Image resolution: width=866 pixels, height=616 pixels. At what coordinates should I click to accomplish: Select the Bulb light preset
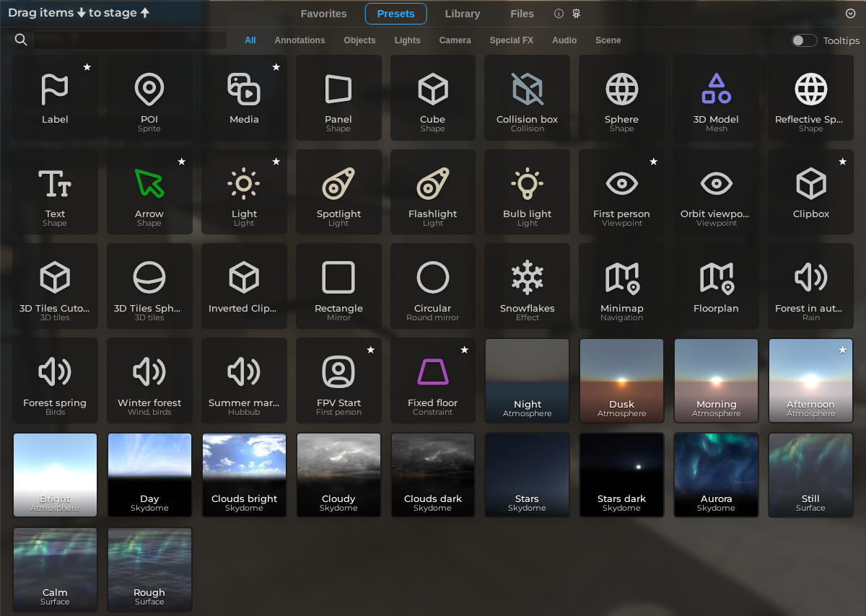[528, 192]
